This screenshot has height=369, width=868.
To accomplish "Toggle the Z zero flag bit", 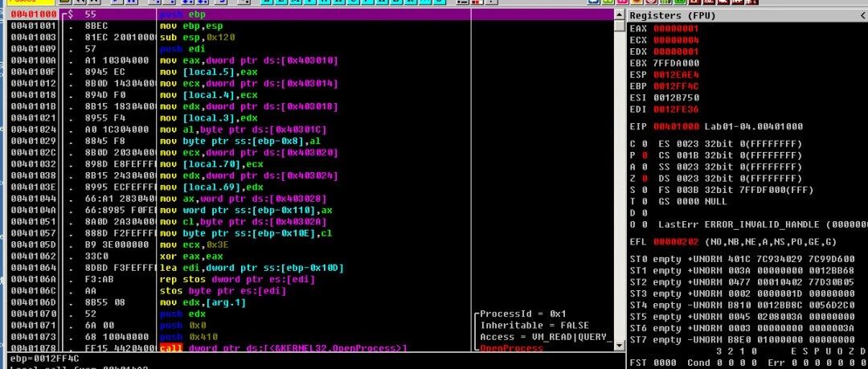I will point(645,178).
